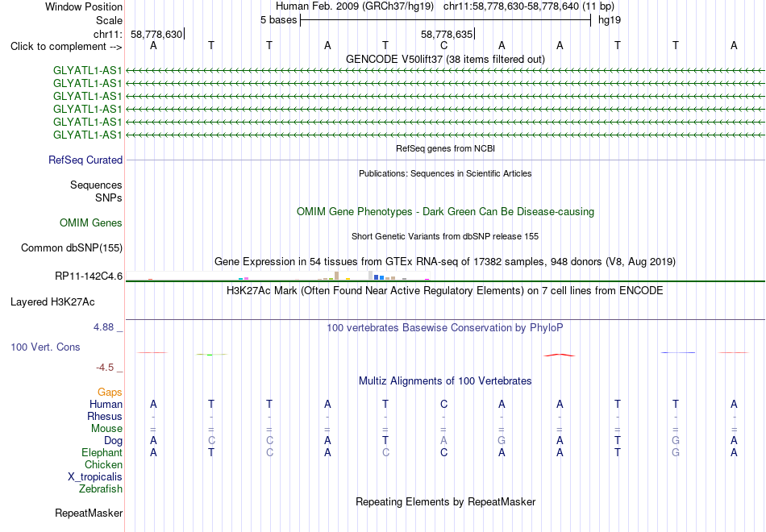
Task: Click the Sequences track label
Action: click(x=96, y=185)
